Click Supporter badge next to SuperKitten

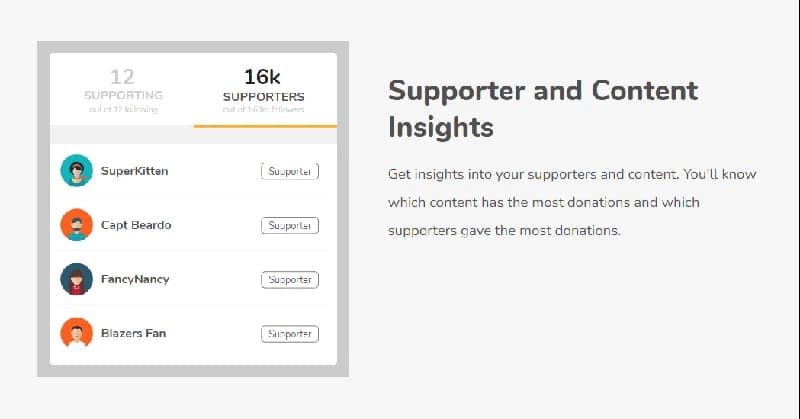(290, 171)
